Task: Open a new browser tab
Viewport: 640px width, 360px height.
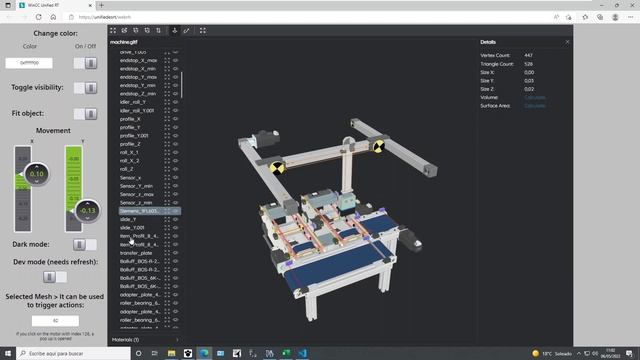Action: coord(102,5)
